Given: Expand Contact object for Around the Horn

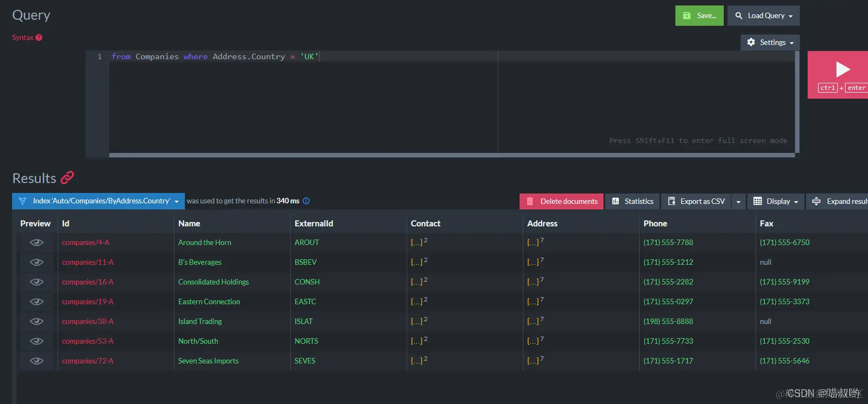Looking at the screenshot, I should pyautogui.click(x=419, y=242).
